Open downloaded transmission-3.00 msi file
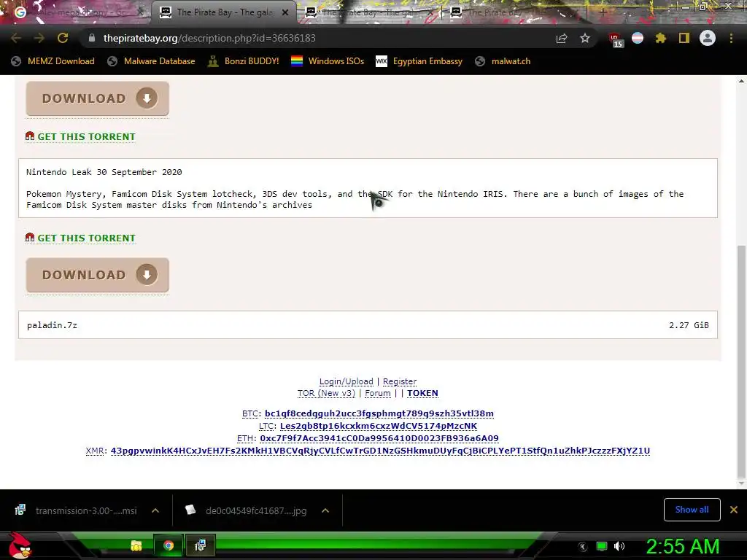The image size is (747, 560). (76, 511)
